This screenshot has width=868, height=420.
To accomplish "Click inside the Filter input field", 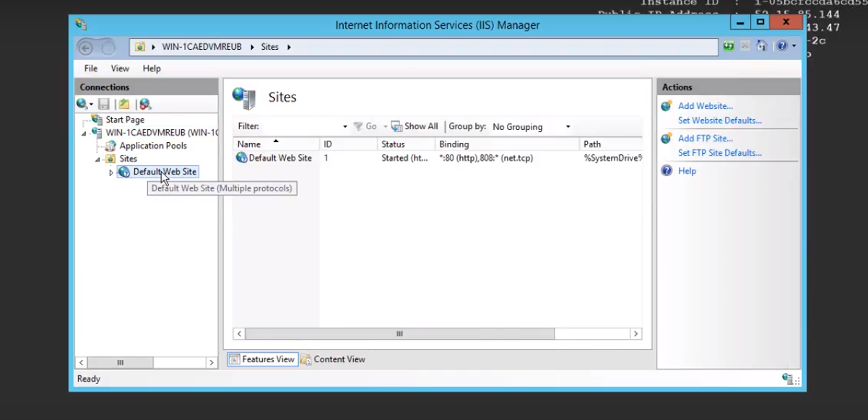I will [x=300, y=126].
